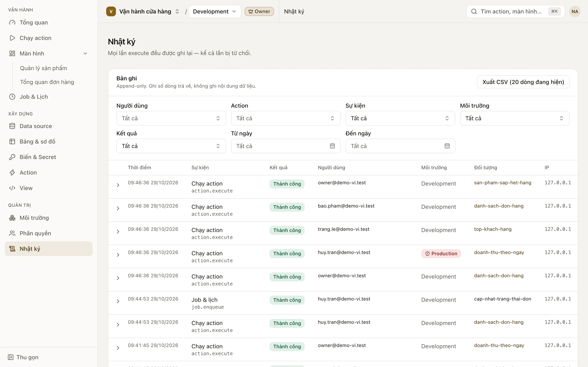Screen dimensions: 588x367
Task: Open Data source database icon
Action: coord(12,126)
